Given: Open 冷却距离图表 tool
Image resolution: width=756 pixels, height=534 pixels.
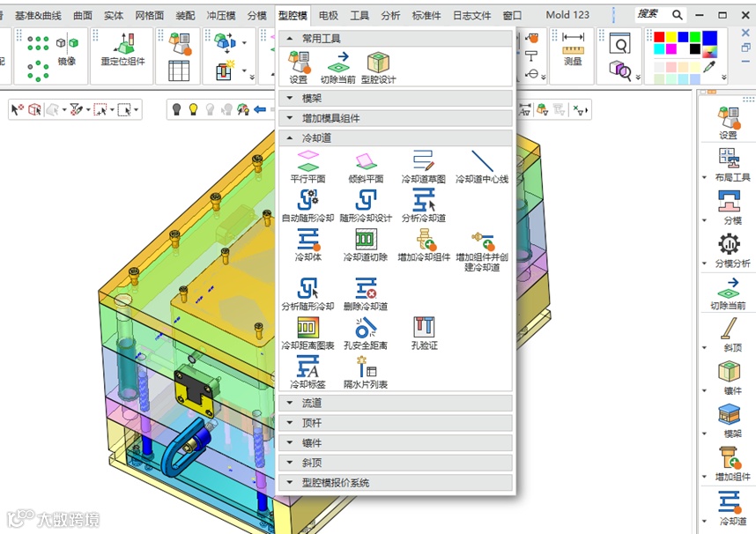Looking at the screenshot, I should coord(308,332).
